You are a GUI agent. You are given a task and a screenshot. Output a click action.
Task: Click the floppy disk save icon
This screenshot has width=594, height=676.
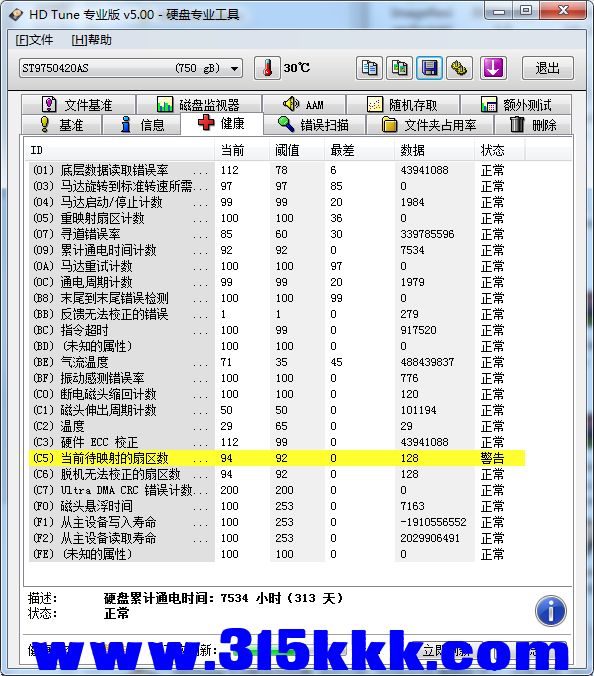[429, 68]
